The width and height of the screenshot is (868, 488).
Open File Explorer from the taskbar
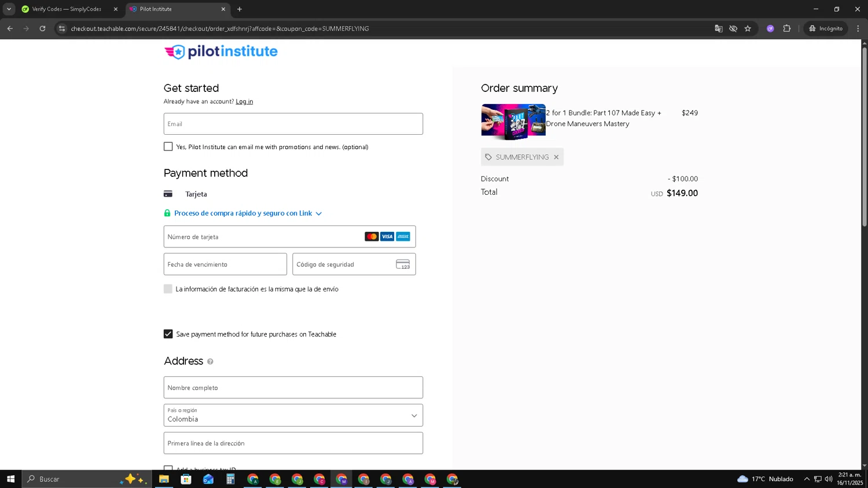[x=164, y=479]
